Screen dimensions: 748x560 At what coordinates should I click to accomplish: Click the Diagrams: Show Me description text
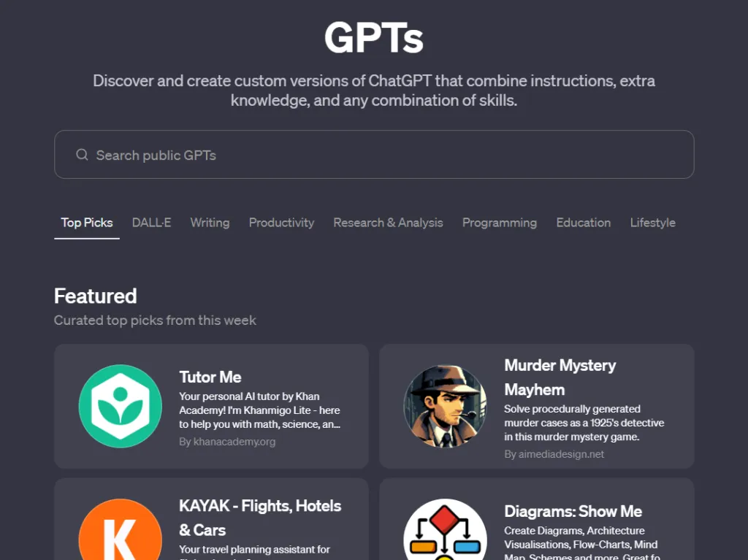(582, 542)
